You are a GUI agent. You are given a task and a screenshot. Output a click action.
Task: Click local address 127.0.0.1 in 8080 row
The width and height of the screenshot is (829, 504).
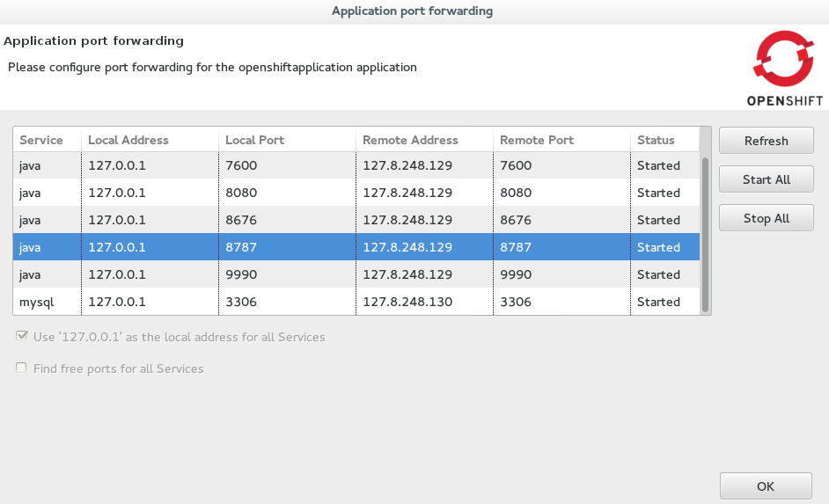click(x=117, y=193)
